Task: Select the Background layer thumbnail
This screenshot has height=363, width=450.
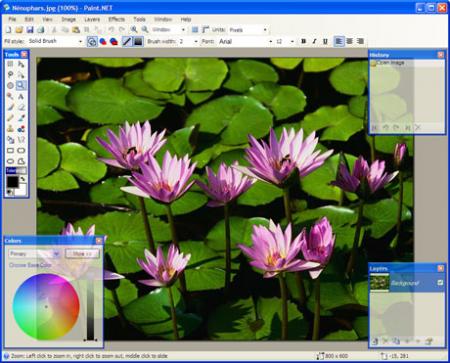Action: tap(379, 283)
